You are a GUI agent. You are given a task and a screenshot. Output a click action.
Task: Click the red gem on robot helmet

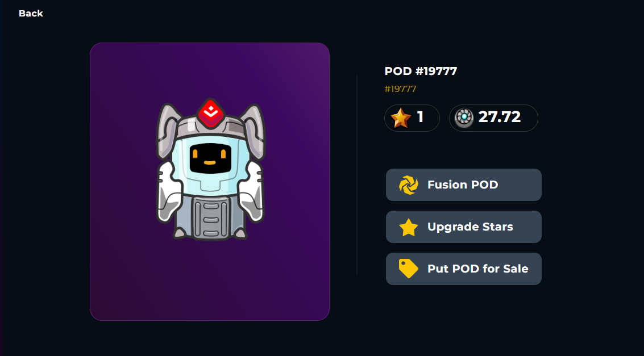coord(211,113)
